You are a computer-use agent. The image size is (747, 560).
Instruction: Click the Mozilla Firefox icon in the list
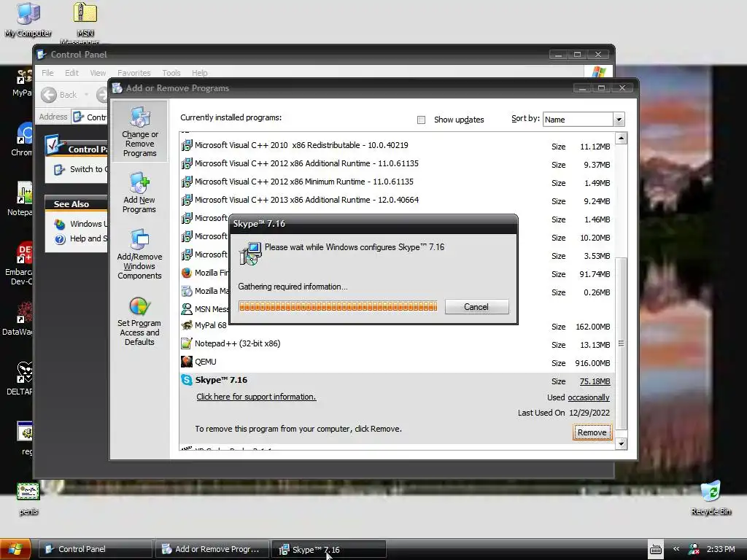(x=187, y=273)
